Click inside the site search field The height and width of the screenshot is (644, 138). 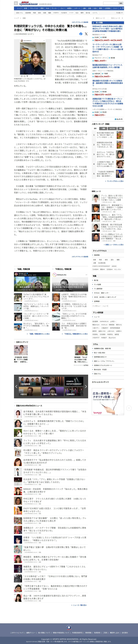click(x=111, y=3)
